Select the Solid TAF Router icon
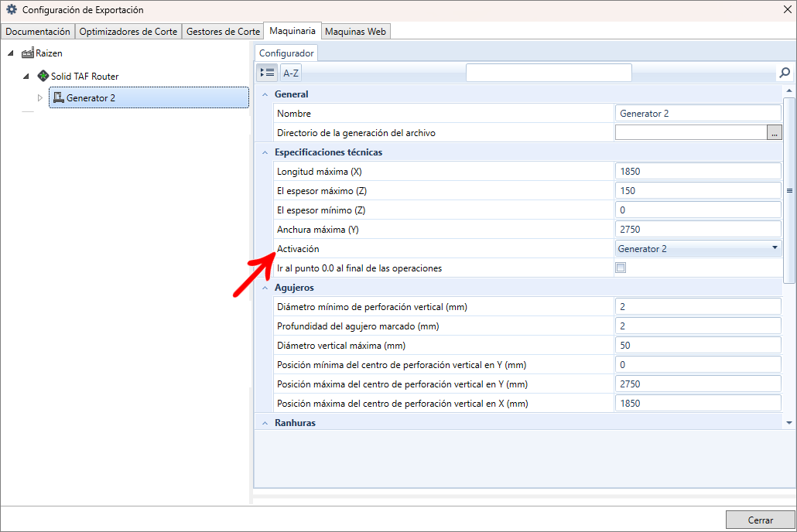The width and height of the screenshot is (797, 532). (43, 76)
